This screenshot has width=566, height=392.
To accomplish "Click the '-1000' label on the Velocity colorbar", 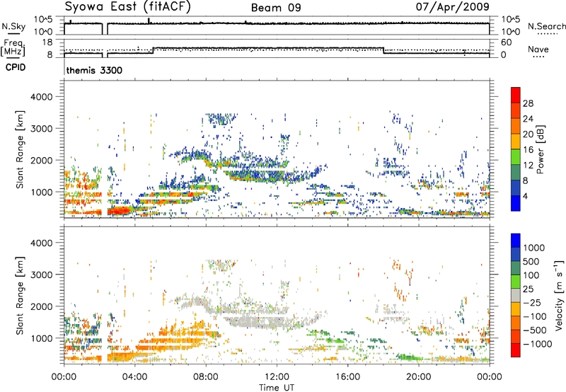I will click(537, 344).
